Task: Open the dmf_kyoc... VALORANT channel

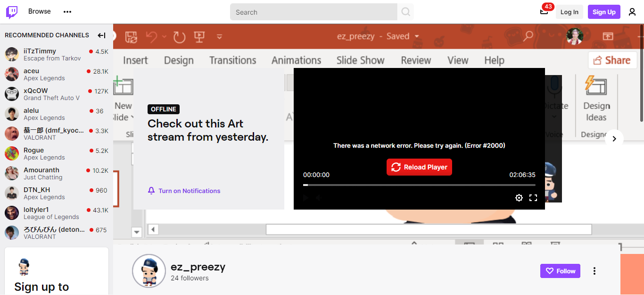Action: (x=57, y=134)
